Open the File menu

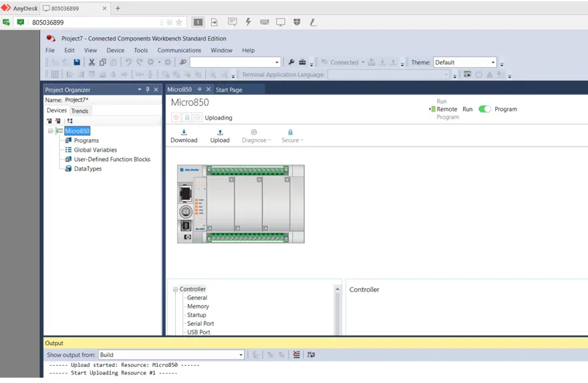(x=50, y=50)
